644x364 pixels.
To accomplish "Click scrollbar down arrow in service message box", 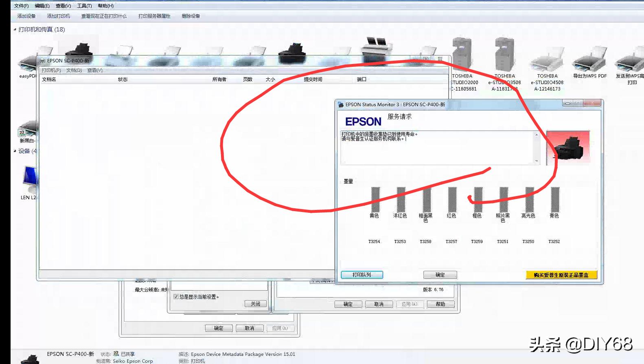I will tap(537, 161).
